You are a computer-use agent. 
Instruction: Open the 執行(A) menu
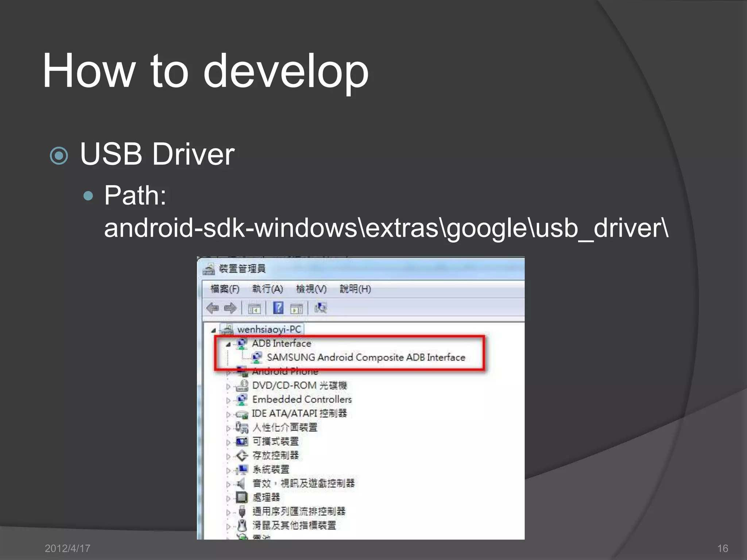[268, 289]
